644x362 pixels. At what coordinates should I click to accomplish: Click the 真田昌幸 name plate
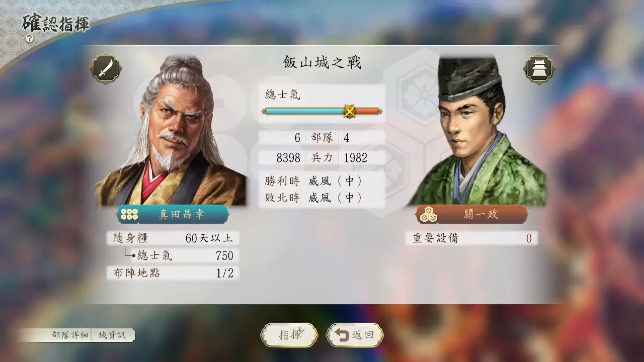[173, 215]
